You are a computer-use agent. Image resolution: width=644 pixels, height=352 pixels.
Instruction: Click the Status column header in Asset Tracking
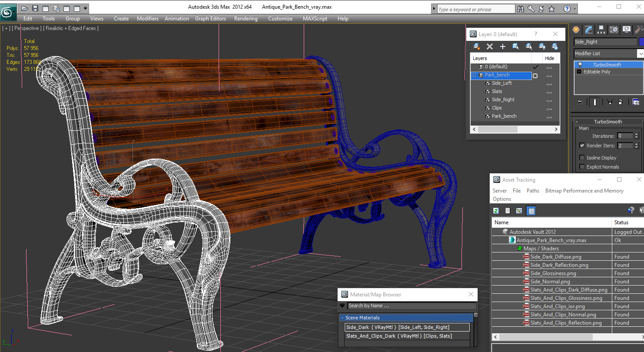[x=628, y=222]
